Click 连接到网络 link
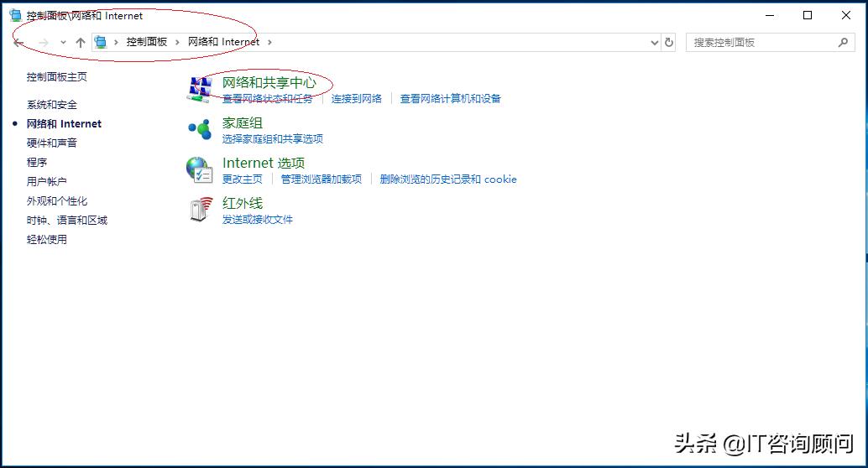This screenshot has width=868, height=468. (357, 98)
